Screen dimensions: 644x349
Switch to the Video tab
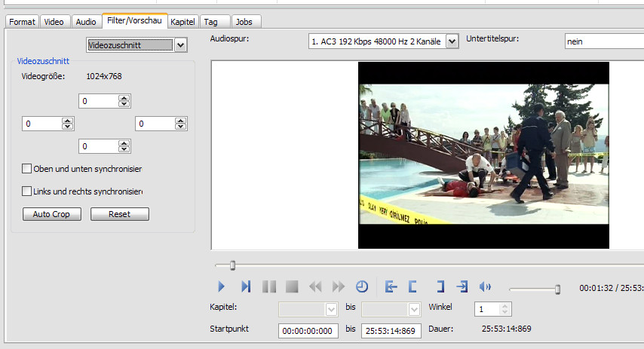pos(54,22)
